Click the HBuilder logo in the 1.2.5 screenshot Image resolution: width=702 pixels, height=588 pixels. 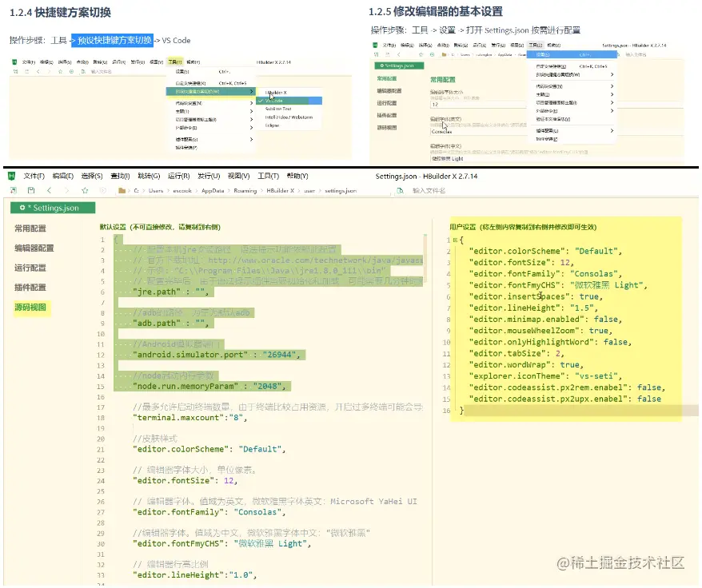pos(375,46)
